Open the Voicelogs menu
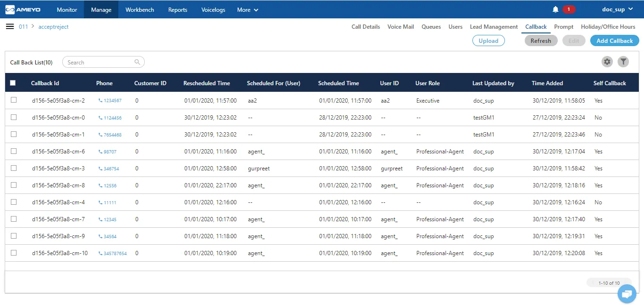This screenshot has width=644, height=305. (x=213, y=9)
